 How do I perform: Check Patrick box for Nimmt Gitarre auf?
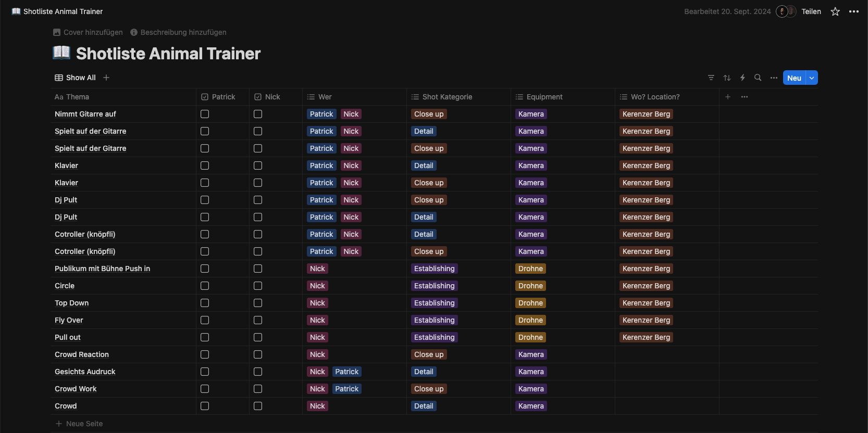tap(205, 114)
